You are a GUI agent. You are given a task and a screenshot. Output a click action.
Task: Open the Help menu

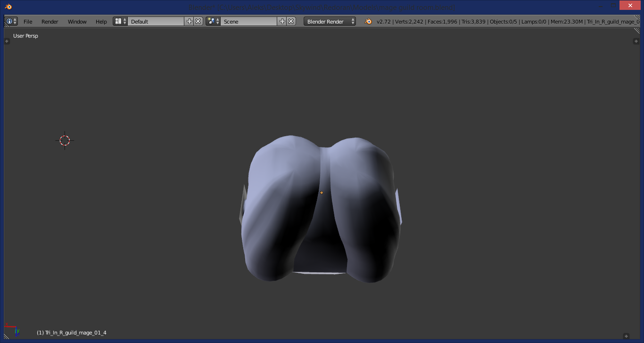tap(101, 21)
